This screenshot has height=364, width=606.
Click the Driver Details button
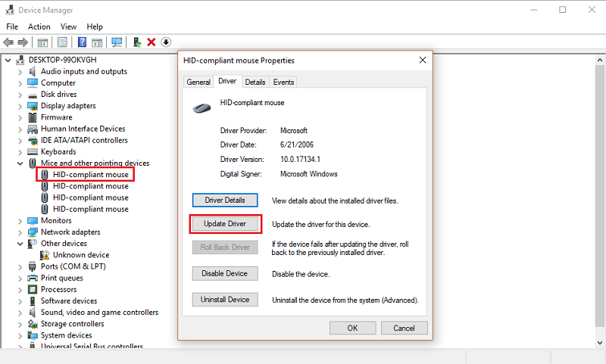click(x=225, y=201)
